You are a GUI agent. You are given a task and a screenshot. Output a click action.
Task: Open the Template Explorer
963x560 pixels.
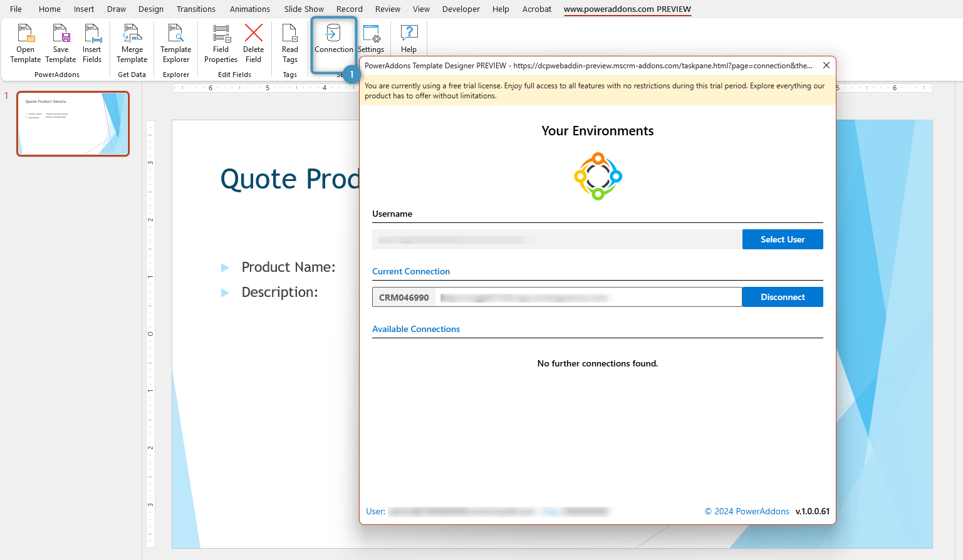(x=176, y=43)
